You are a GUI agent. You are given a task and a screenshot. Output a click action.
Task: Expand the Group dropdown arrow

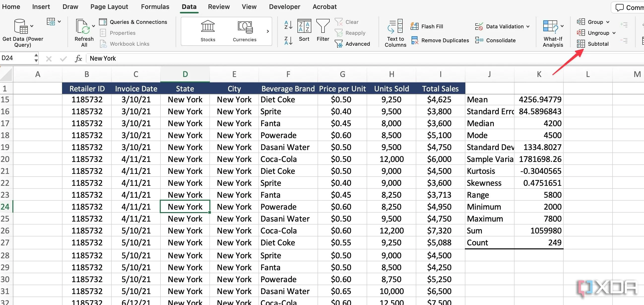tap(608, 22)
